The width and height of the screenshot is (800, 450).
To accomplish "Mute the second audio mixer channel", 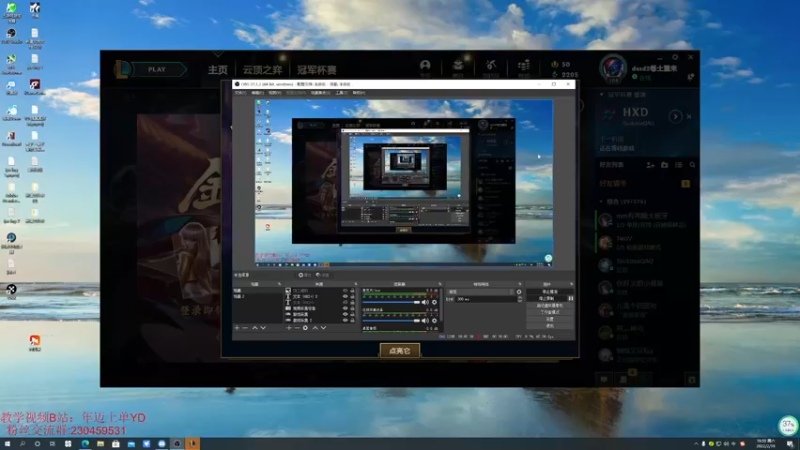I will pos(426,321).
